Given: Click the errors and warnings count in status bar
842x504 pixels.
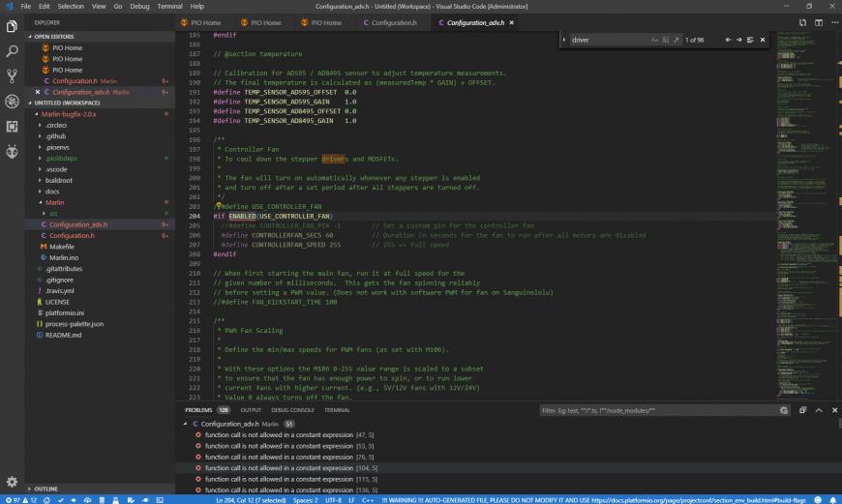Looking at the screenshot, I should [x=21, y=500].
